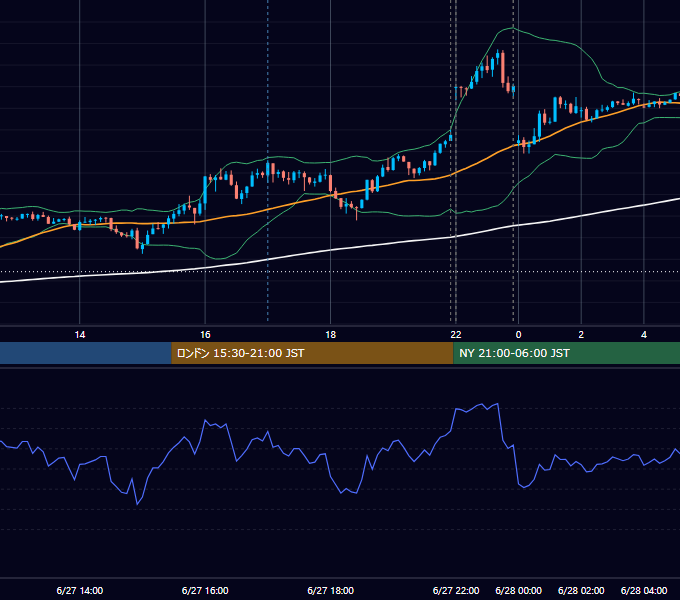This screenshot has height=600, width=680.
Task: Click the 4 hour axis label
Action: [x=644, y=335]
